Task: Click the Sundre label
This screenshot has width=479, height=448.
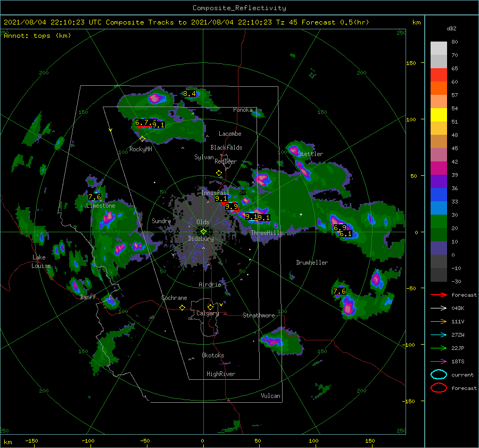Action: 161,221
